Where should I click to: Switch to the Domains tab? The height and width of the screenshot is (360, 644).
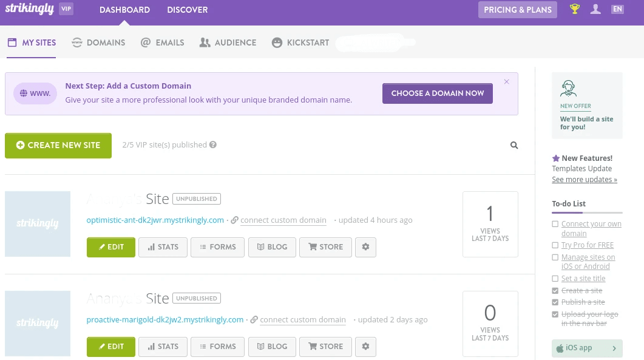[98, 42]
